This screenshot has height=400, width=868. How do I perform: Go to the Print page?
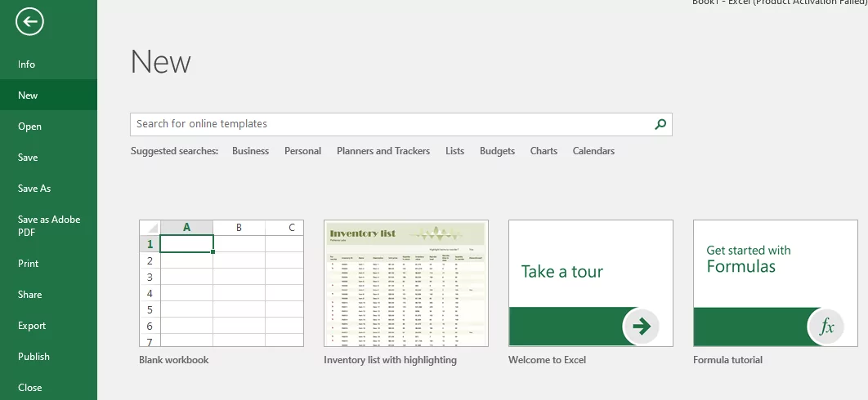[29, 264]
